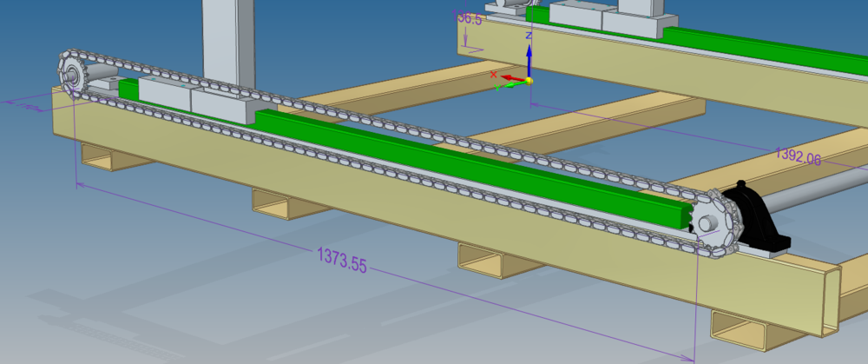Select the 1373.55 dimension label

[341, 259]
